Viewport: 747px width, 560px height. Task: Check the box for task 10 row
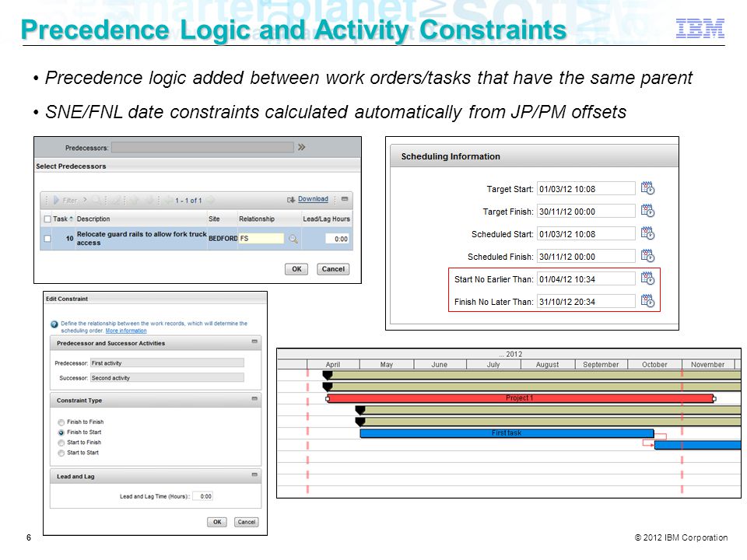coord(47,239)
